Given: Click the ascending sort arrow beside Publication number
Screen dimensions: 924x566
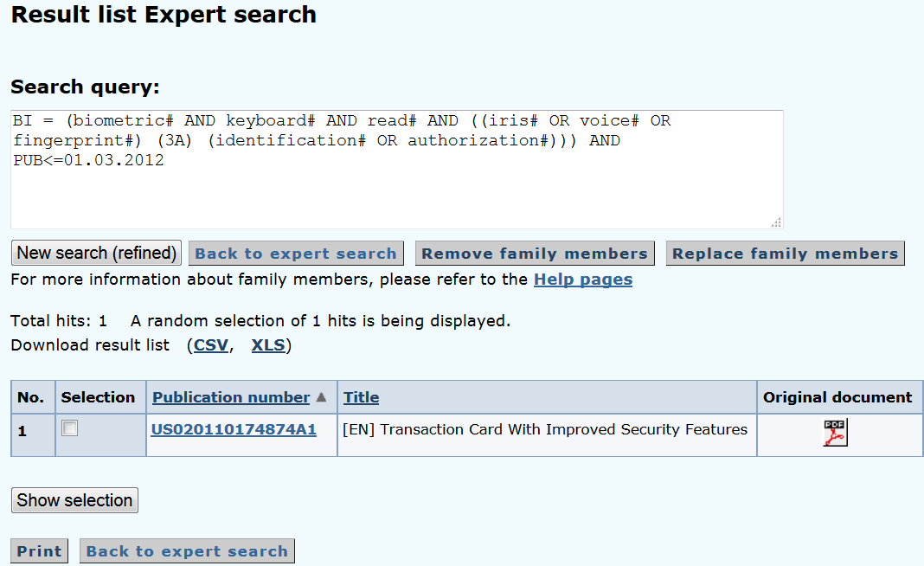Looking at the screenshot, I should click(x=321, y=397).
